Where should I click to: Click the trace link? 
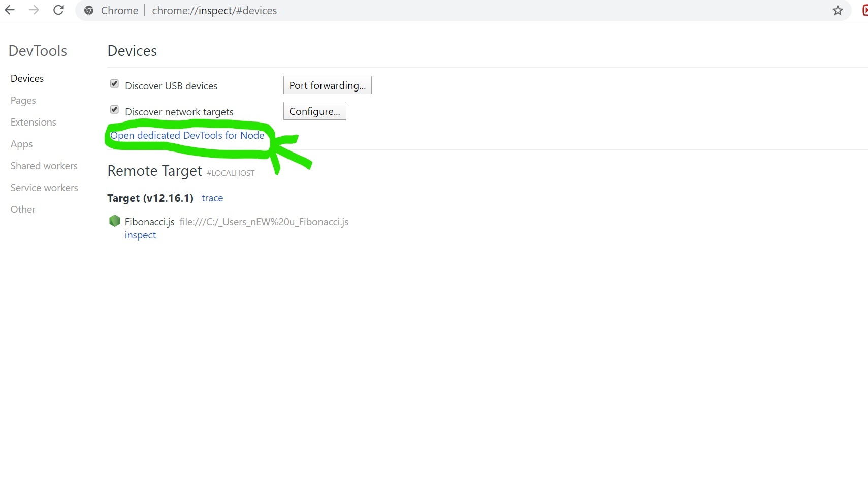coord(212,198)
